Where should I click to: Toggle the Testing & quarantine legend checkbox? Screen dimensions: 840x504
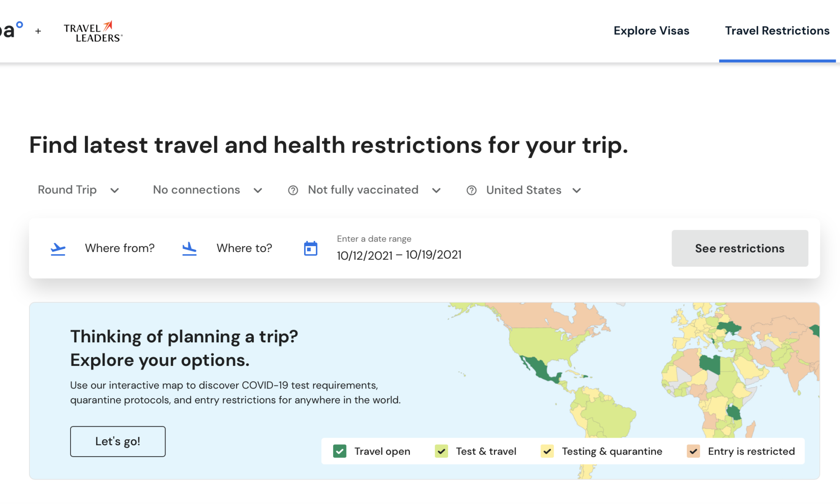(x=547, y=451)
